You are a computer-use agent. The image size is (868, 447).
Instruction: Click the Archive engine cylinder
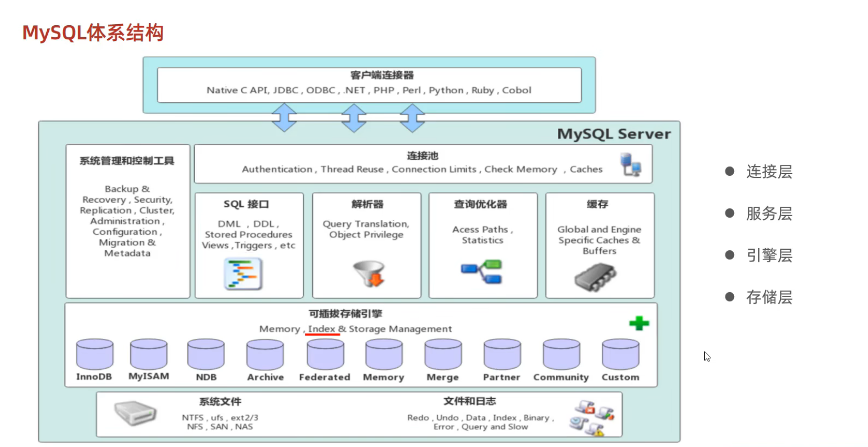point(265,355)
